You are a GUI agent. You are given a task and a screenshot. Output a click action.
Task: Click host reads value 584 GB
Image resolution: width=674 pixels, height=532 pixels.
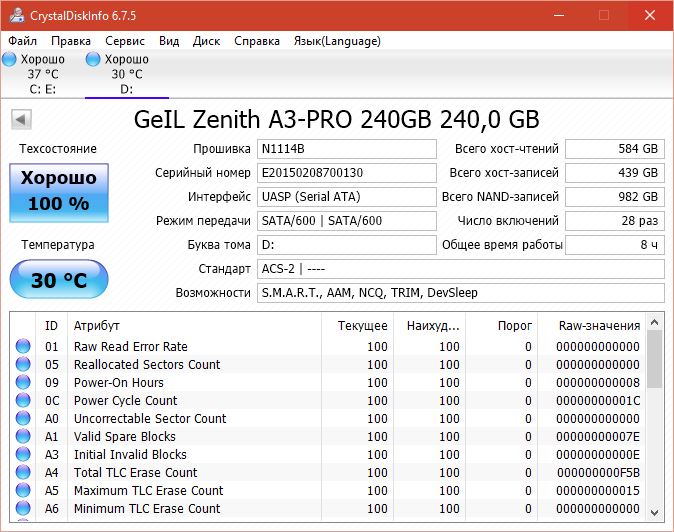point(615,149)
